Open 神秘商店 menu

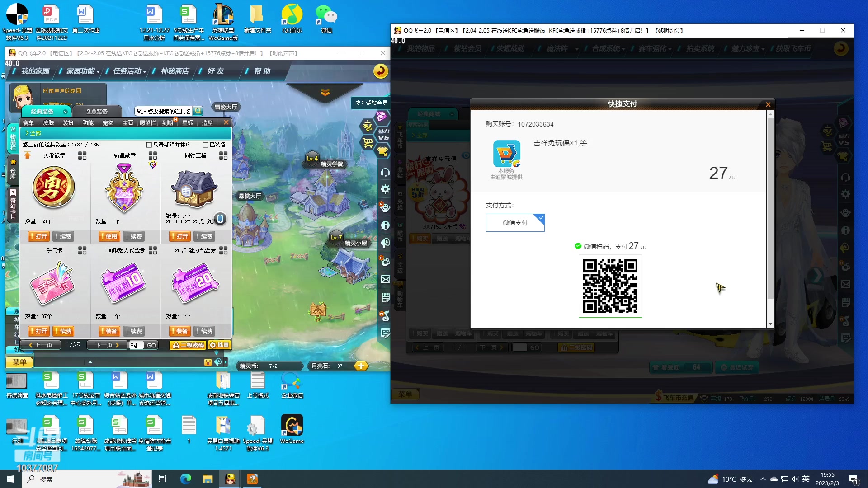(175, 71)
